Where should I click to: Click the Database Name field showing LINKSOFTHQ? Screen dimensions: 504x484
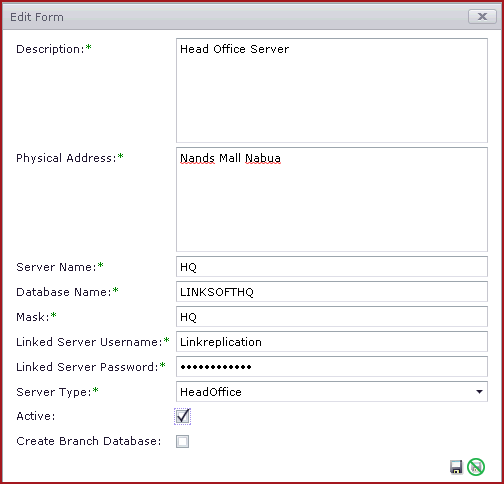tap(332, 292)
